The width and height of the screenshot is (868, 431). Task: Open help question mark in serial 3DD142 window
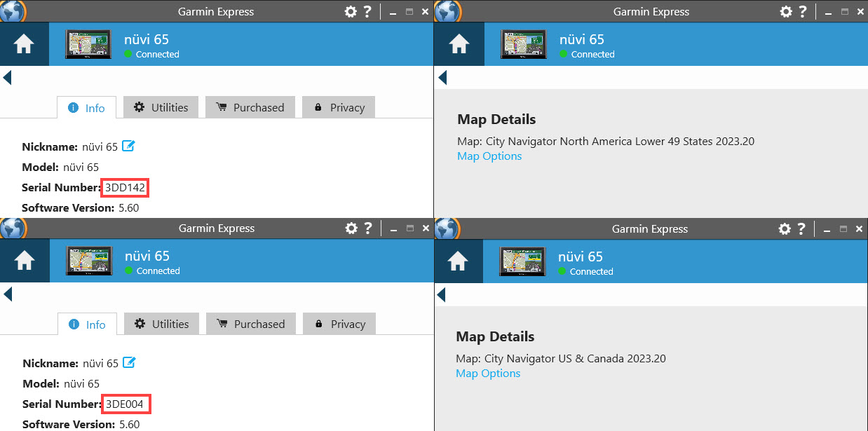point(367,12)
